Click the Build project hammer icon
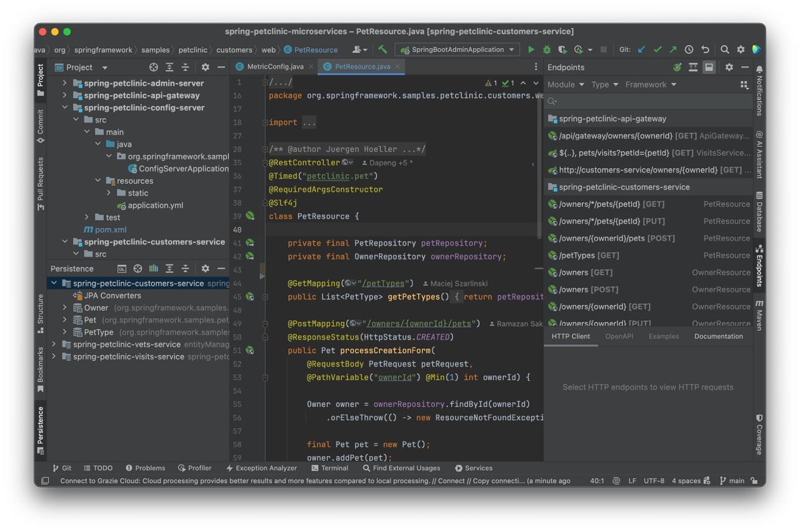 tap(382, 49)
